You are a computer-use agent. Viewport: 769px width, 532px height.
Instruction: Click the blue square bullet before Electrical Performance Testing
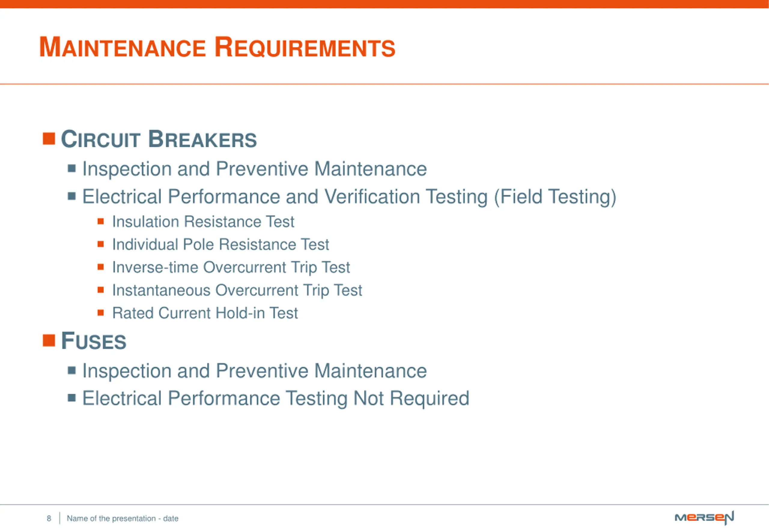pos(72,397)
